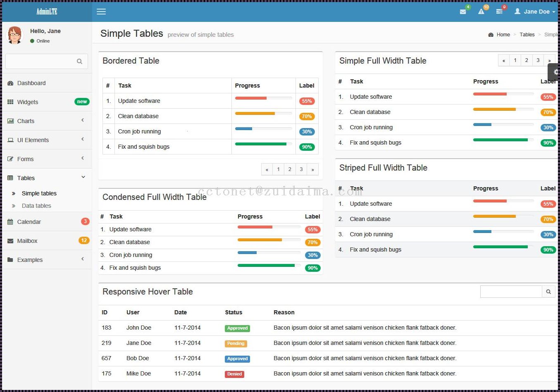Click next » in Bordered Table pagination
Screen dimensions: 560x392
pyautogui.click(x=313, y=169)
